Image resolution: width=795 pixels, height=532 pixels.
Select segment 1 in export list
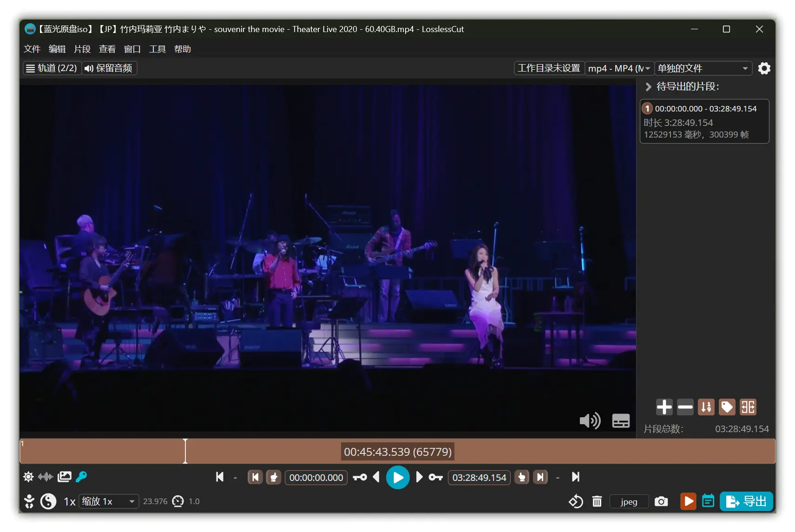(704, 121)
